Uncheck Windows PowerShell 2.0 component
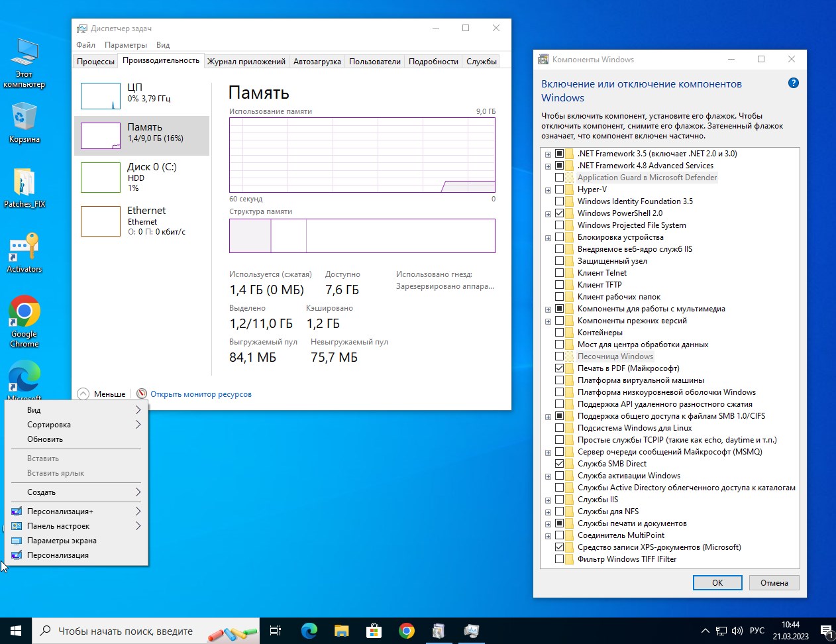Image resolution: width=836 pixels, height=644 pixels. (560, 213)
